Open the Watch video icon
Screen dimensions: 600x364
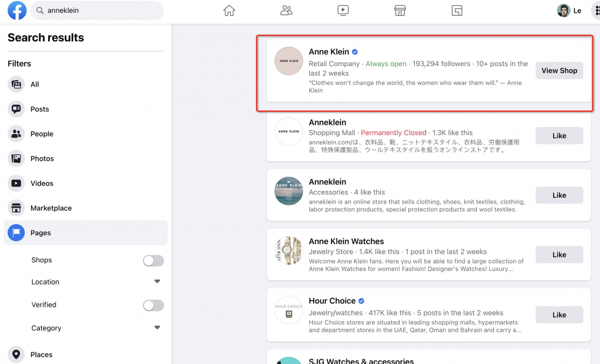[x=343, y=11]
